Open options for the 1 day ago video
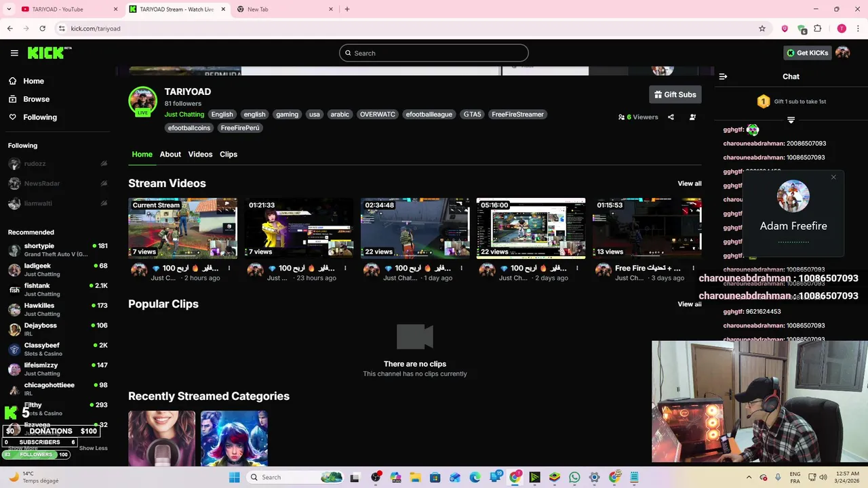The height and width of the screenshot is (488, 868). pyautogui.click(x=461, y=268)
